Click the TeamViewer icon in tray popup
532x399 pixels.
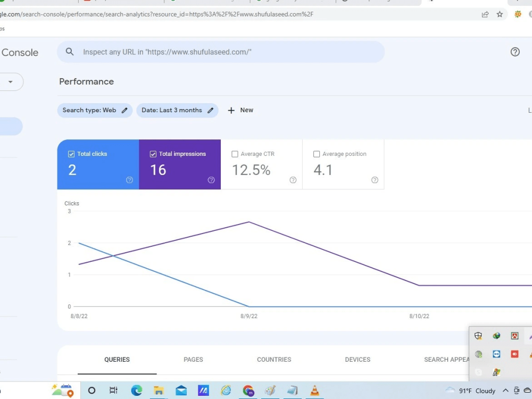point(496,354)
